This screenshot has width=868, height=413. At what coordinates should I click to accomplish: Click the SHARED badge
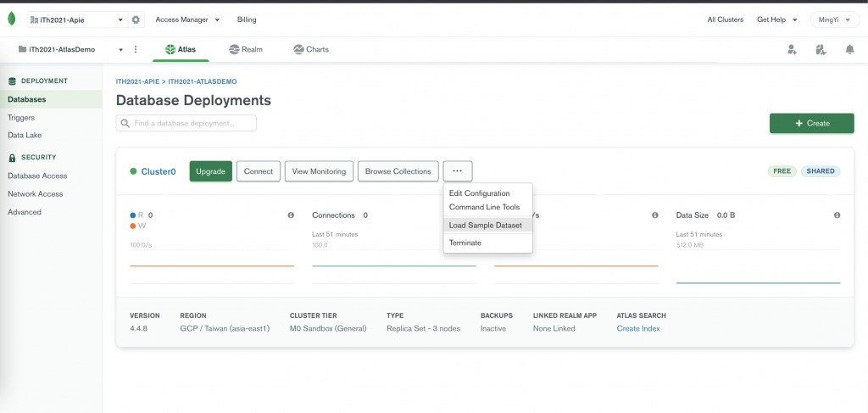pyautogui.click(x=821, y=171)
